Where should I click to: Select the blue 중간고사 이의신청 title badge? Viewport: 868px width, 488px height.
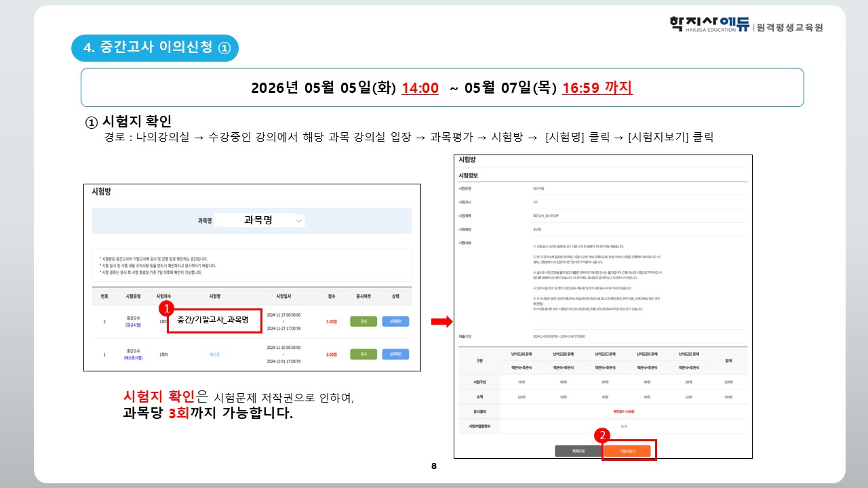(155, 47)
